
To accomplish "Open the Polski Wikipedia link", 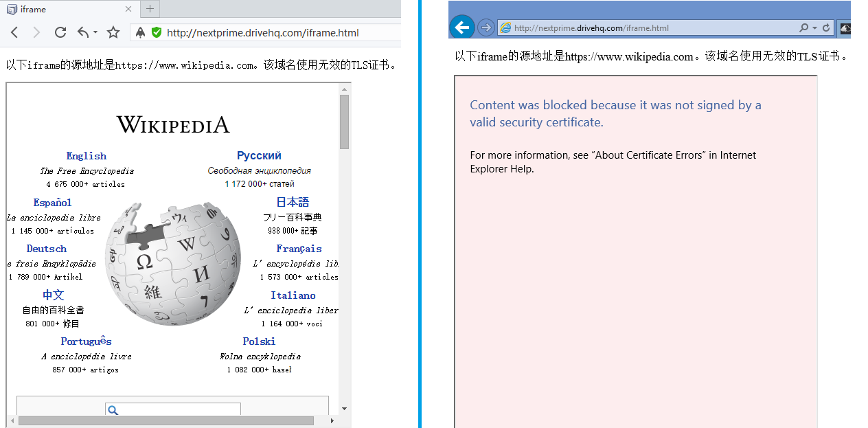I will click(259, 341).
